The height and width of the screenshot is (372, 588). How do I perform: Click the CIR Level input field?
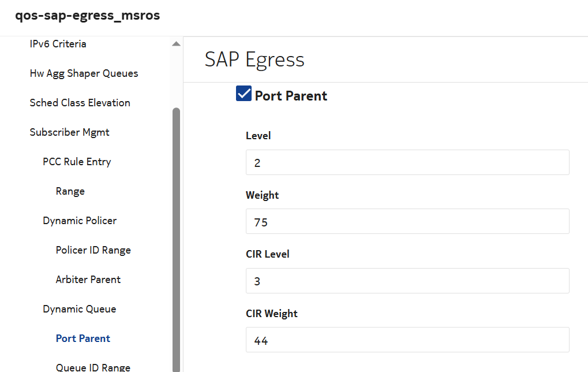pos(407,281)
